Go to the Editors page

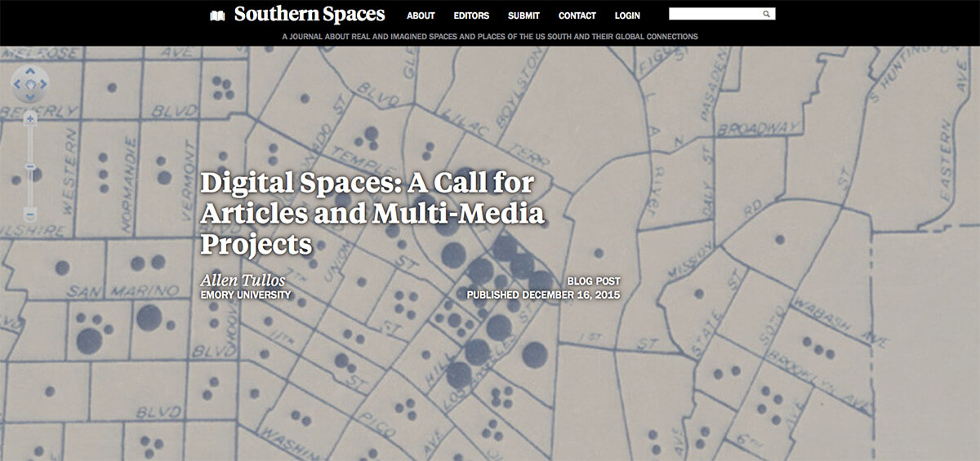[x=471, y=16]
